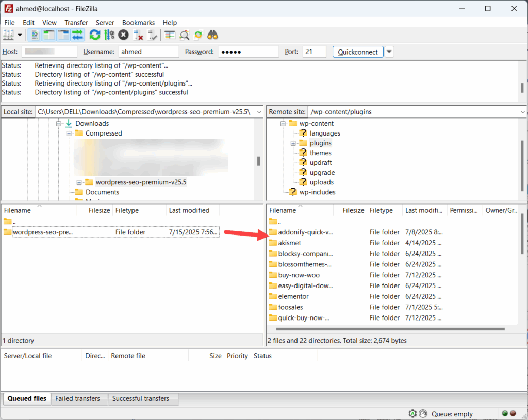Toggle transfer queue display
This screenshot has width=528, height=420.
coord(77,35)
